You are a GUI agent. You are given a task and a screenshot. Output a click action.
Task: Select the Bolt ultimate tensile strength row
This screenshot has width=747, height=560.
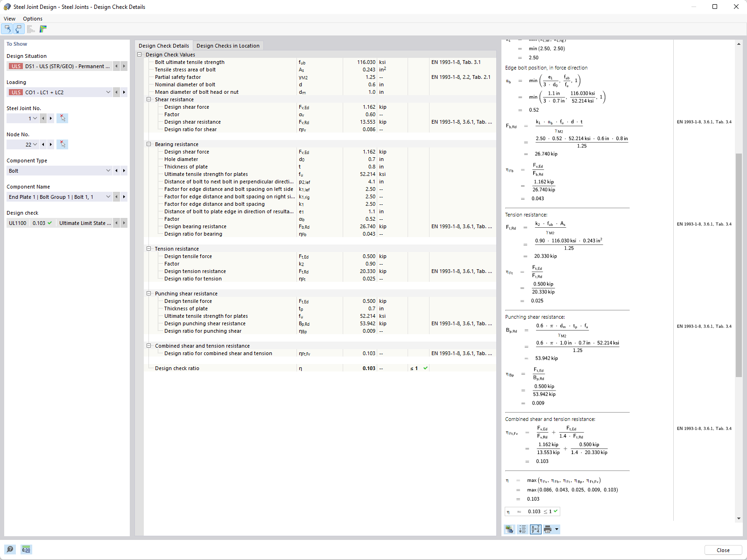320,62
